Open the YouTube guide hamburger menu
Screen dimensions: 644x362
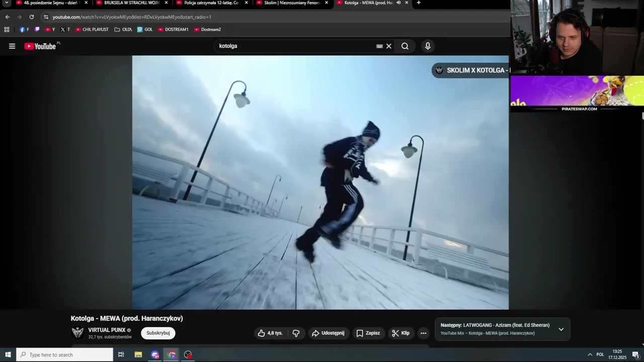(x=12, y=46)
